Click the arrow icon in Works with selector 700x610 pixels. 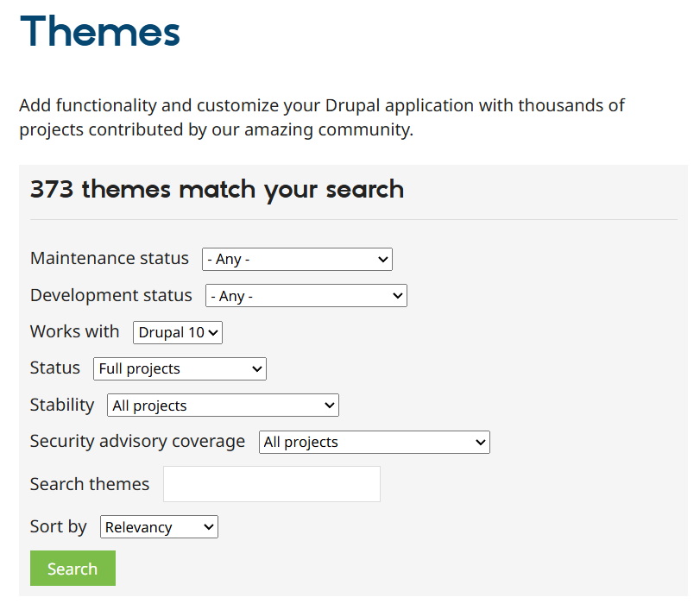pos(213,332)
